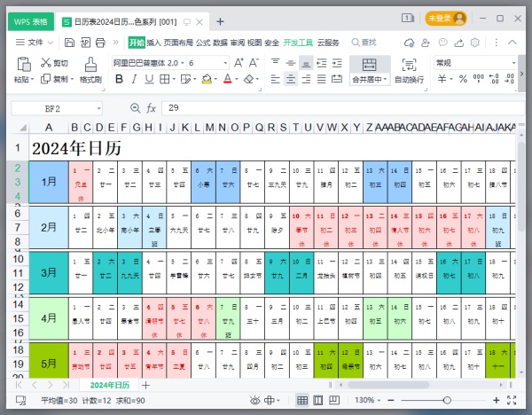This screenshot has height=415, width=532.
Task: Open the Name Box dropdown
Action: (x=98, y=108)
